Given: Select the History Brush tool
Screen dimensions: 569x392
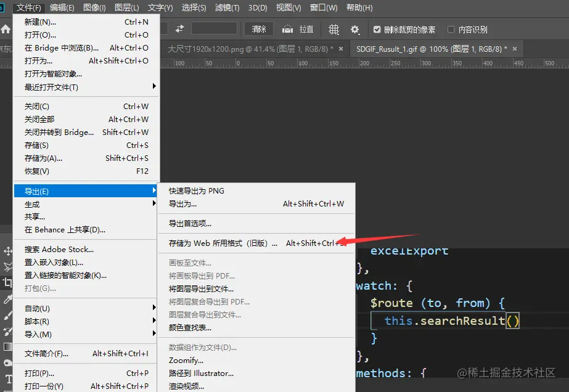Looking at the screenshot, I should (x=7, y=331).
